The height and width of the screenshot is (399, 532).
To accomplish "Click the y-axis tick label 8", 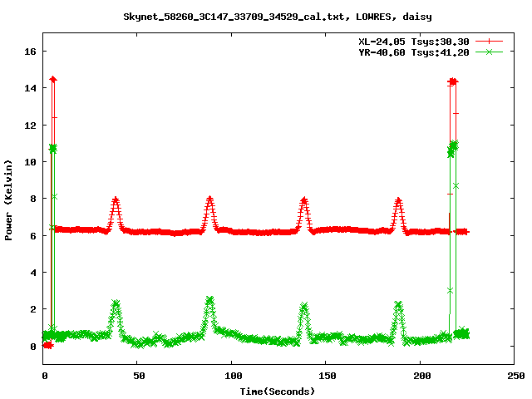I will [33, 199].
